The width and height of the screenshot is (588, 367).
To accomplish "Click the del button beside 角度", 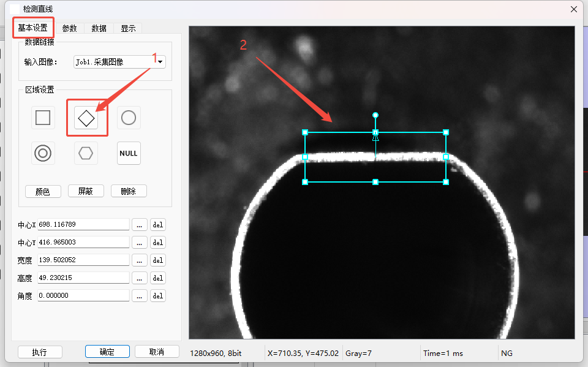I will tap(158, 296).
